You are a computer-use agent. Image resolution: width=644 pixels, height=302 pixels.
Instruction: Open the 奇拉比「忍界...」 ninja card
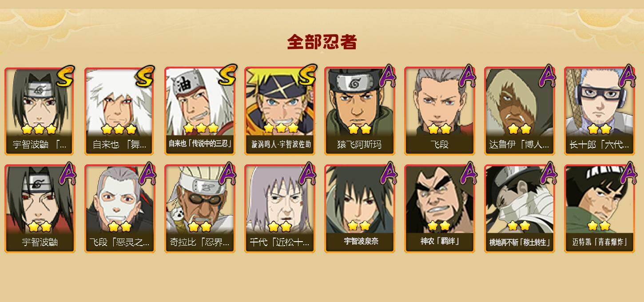[199, 209]
